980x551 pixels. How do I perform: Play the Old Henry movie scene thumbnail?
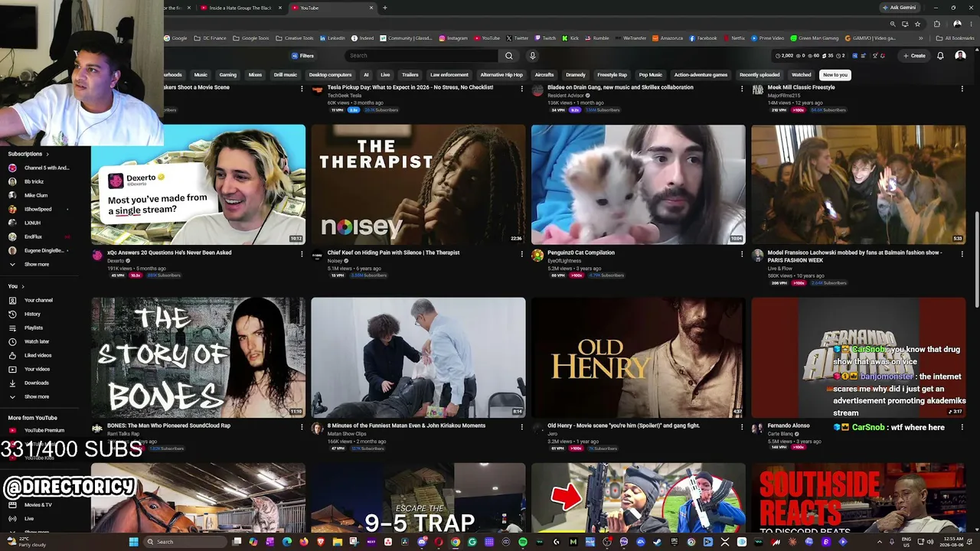click(x=639, y=357)
